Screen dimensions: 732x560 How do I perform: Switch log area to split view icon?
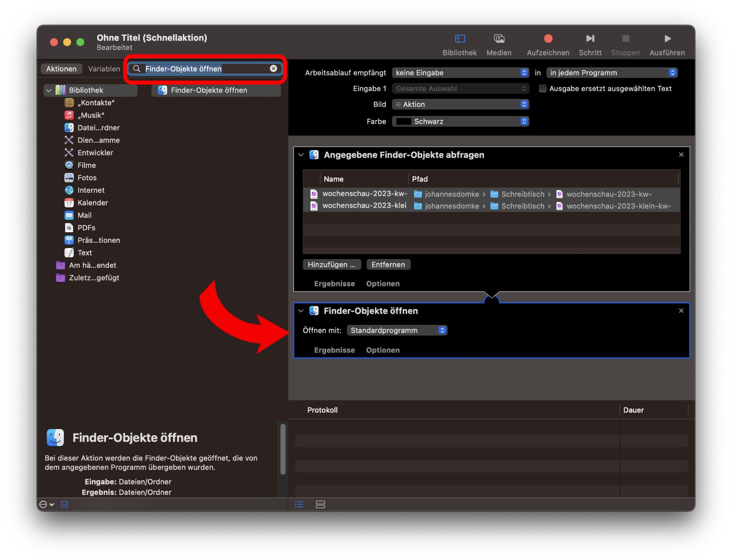coord(320,504)
